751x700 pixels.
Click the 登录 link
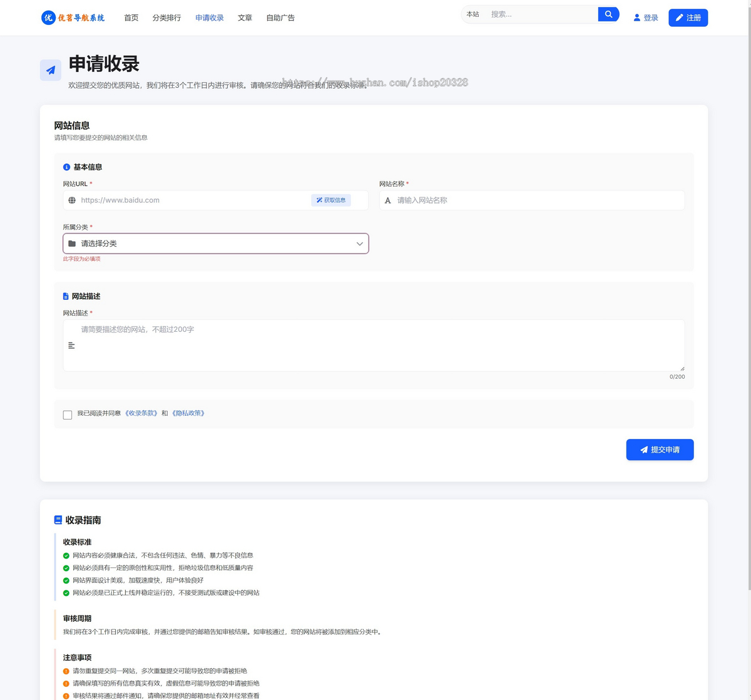pos(646,18)
